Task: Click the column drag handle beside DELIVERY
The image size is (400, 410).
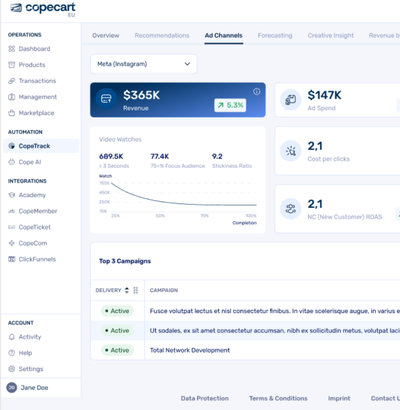Action: click(136, 290)
